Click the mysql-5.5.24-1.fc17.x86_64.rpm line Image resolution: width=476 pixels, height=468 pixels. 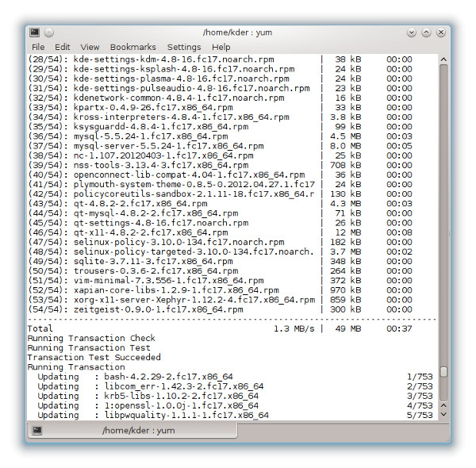221,136
